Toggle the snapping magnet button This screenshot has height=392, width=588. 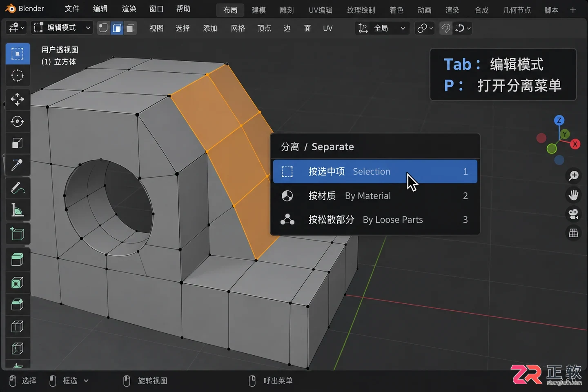point(446,28)
